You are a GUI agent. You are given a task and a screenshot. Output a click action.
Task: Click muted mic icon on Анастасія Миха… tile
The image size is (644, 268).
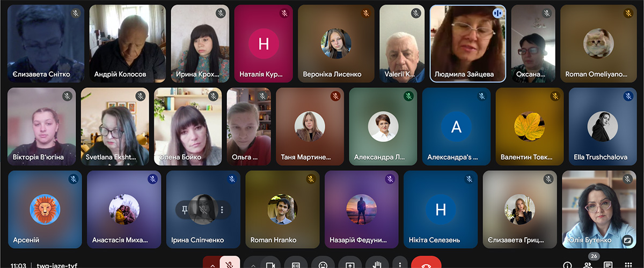pos(153,179)
